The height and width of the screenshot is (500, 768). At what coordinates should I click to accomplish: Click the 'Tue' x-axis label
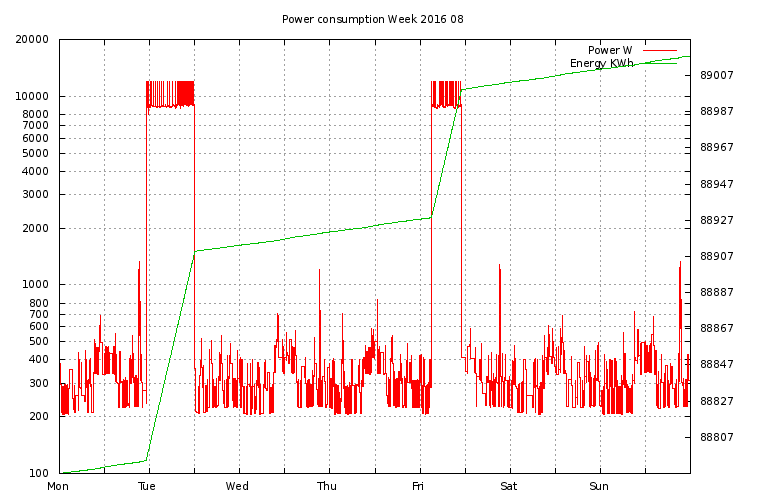coord(147,486)
